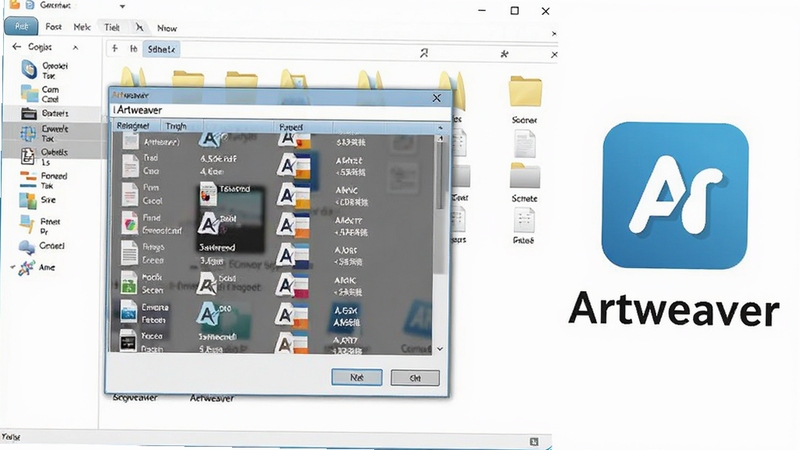Switch to the Tielt ribbon tab
Viewport: 800px width, 450px height.
[112, 28]
